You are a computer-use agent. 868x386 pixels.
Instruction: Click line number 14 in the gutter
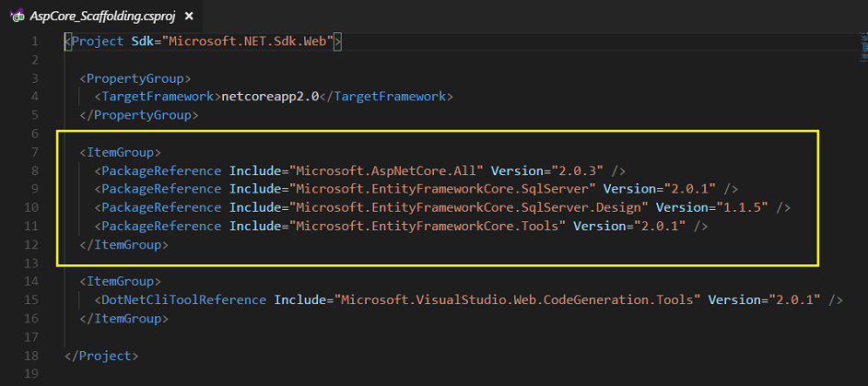31,281
